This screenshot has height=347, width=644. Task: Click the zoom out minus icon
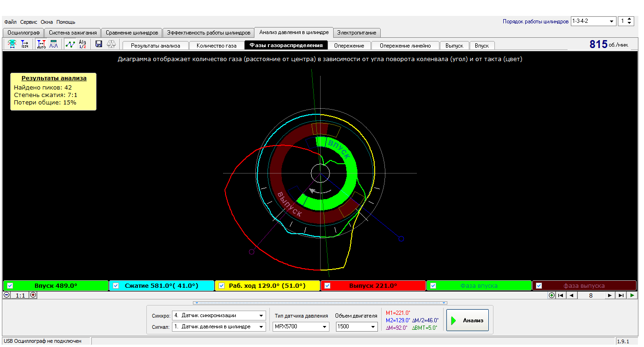pos(7,295)
